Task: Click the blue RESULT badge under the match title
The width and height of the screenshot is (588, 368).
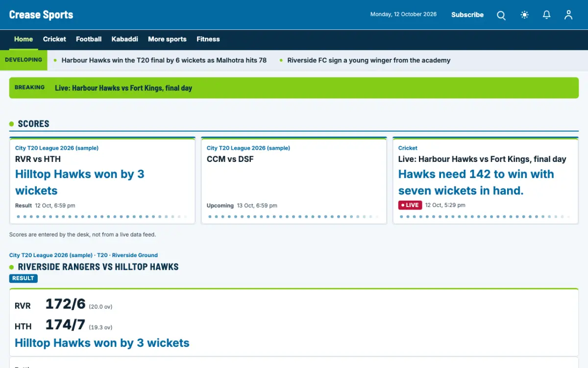Action: 24,278
